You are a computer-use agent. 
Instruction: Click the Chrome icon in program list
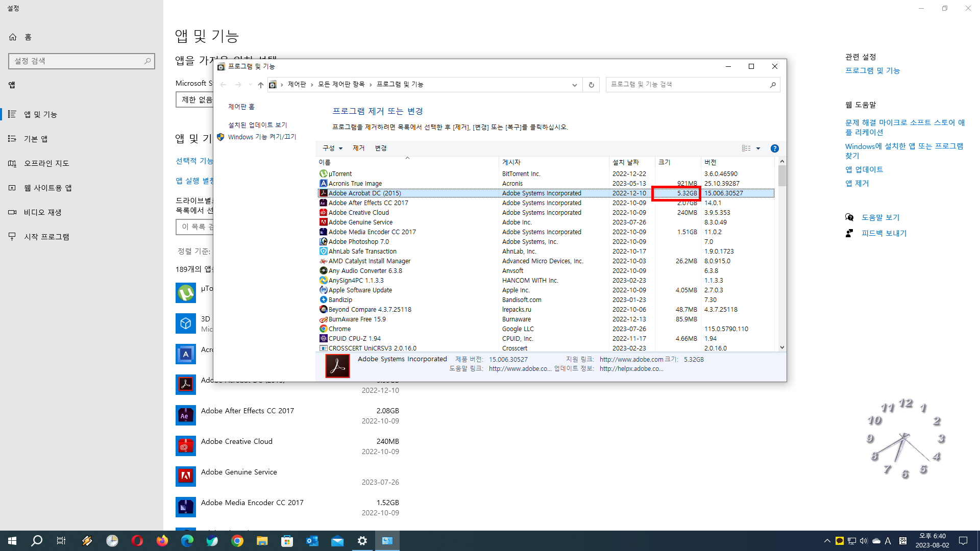click(323, 329)
